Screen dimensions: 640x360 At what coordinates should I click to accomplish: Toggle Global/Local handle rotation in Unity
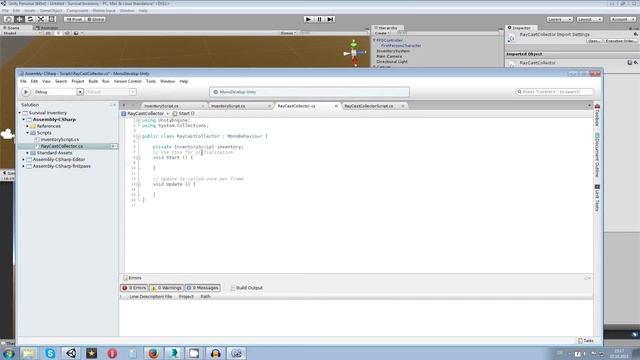[x=96, y=19]
